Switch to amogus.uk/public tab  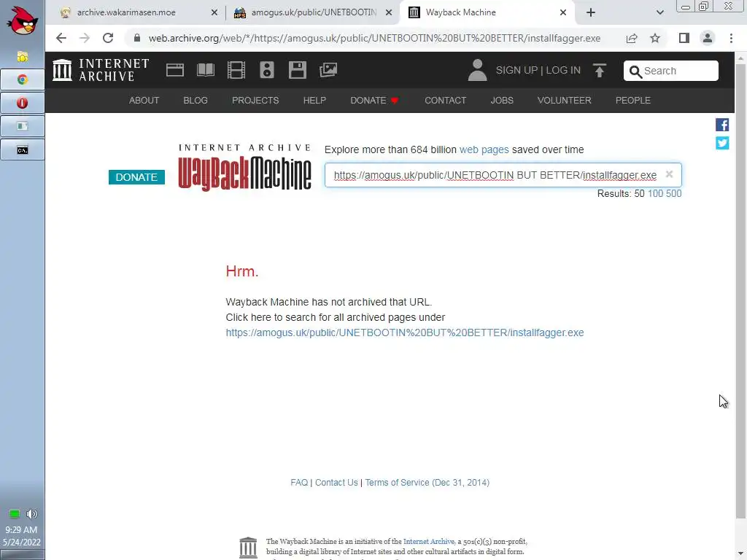(314, 12)
